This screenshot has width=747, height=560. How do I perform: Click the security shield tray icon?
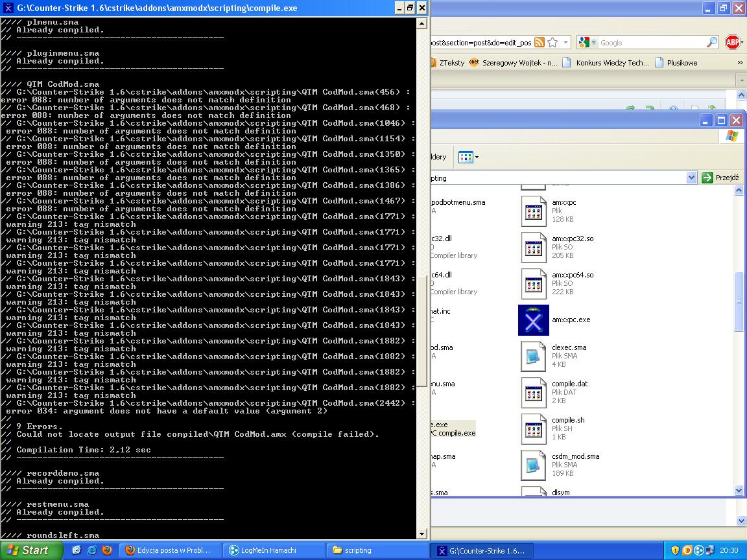coord(675,550)
